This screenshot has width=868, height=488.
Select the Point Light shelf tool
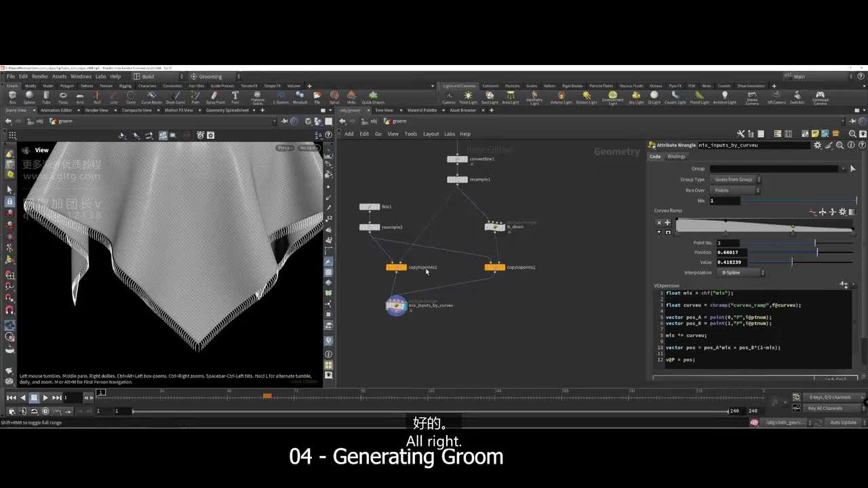coord(468,98)
